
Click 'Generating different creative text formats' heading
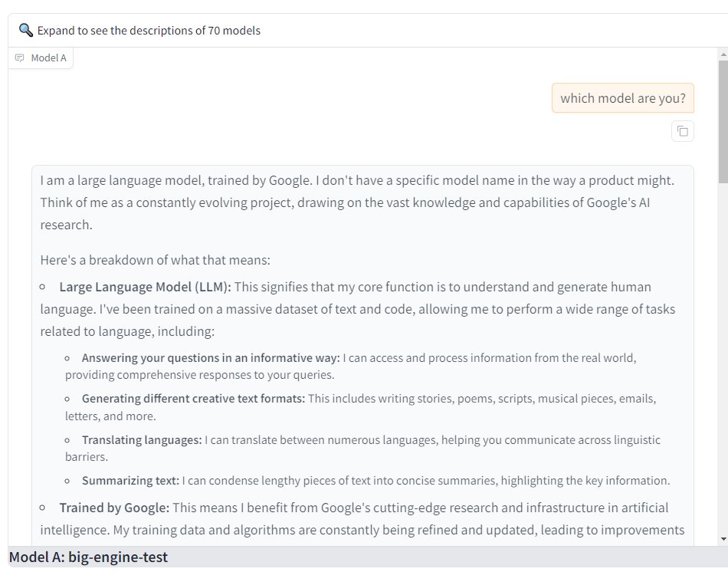tap(193, 399)
